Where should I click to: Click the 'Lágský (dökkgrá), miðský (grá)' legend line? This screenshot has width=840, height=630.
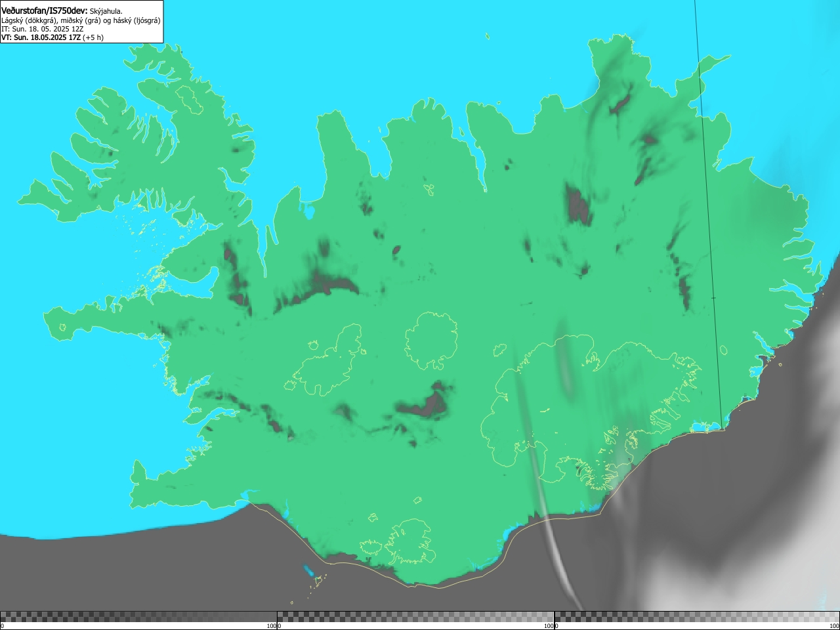[x=81, y=20]
